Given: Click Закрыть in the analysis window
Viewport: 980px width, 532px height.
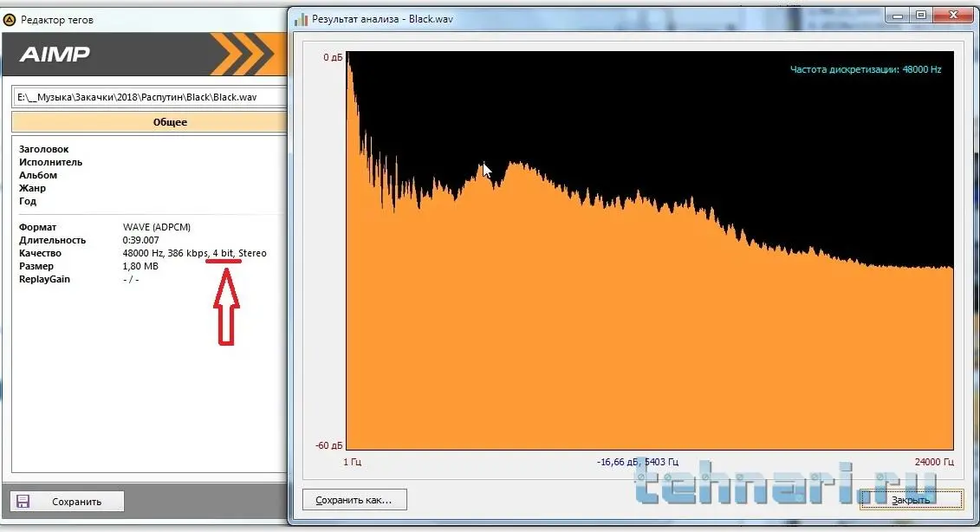Looking at the screenshot, I should pyautogui.click(x=911, y=499).
